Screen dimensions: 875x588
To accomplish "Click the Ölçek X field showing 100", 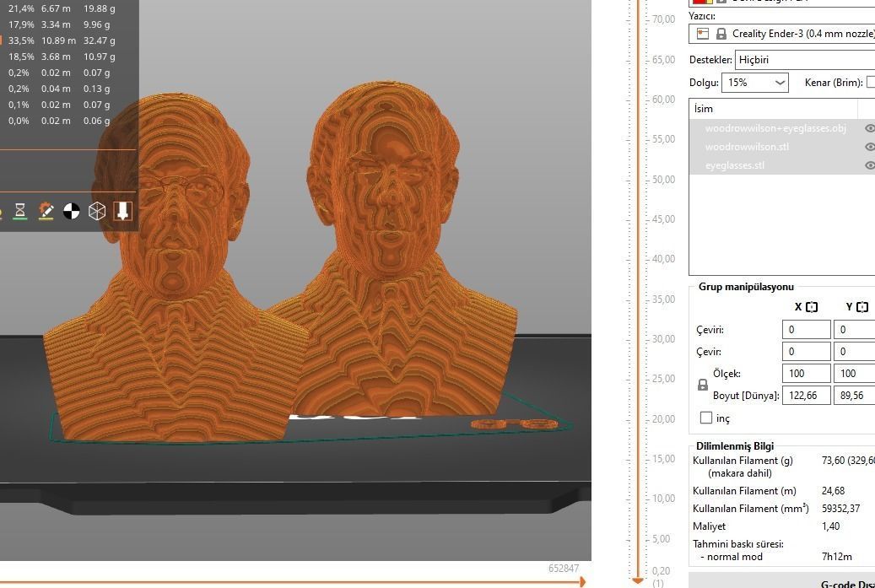I will tap(807, 373).
